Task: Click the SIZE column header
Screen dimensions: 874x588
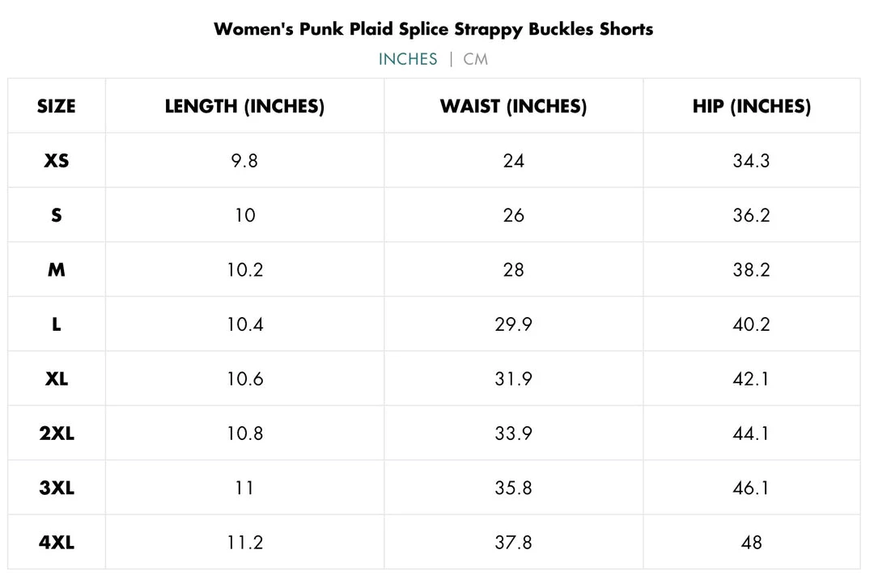Action: pos(57,106)
